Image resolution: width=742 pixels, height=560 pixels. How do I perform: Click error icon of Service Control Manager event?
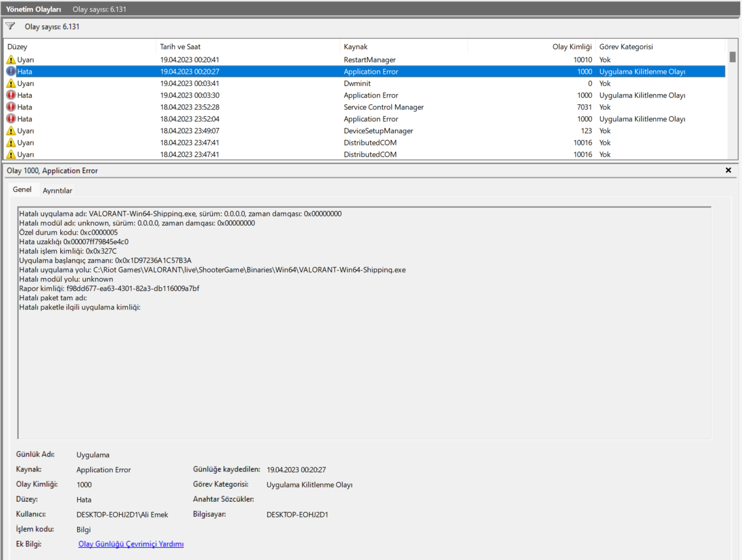coord(11,107)
